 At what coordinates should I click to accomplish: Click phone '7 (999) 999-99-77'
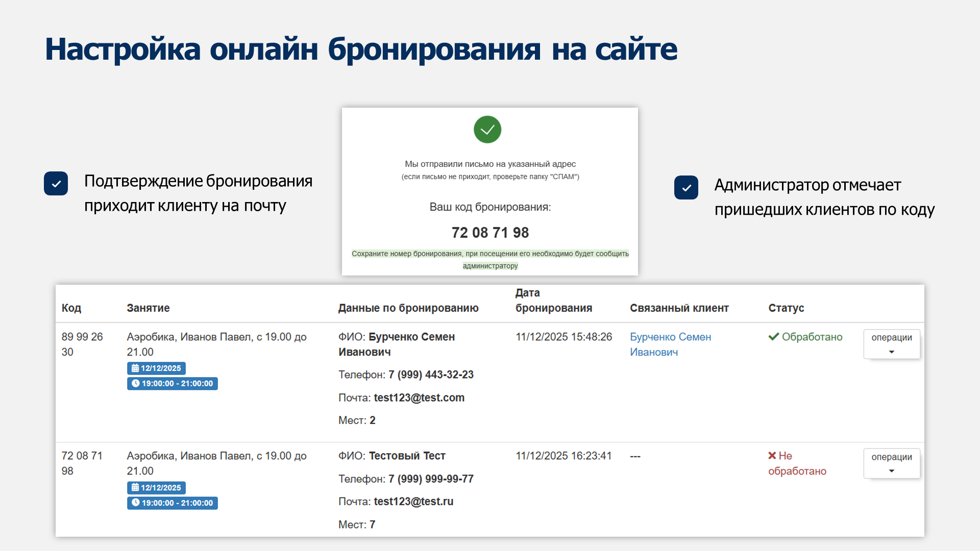pos(431,479)
